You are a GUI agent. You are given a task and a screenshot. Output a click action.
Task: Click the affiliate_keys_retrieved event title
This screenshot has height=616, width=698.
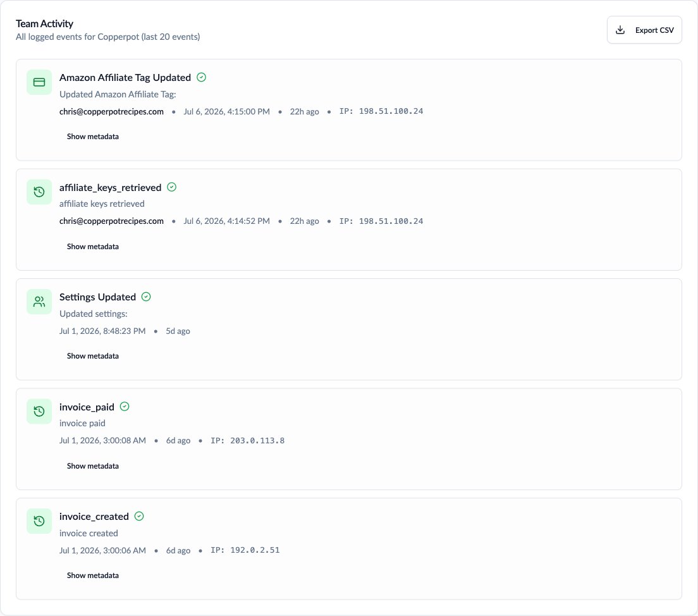coord(111,187)
